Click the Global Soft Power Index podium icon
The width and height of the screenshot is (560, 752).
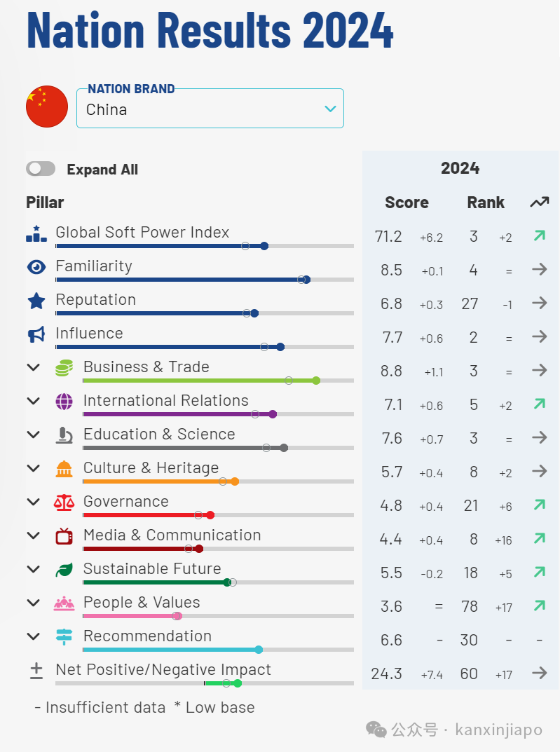pyautogui.click(x=36, y=233)
